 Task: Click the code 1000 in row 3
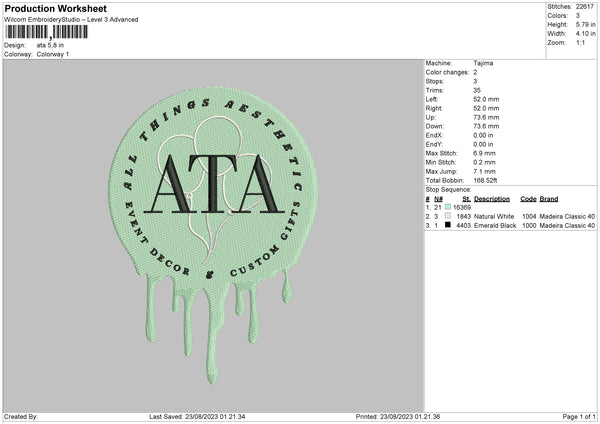point(529,226)
